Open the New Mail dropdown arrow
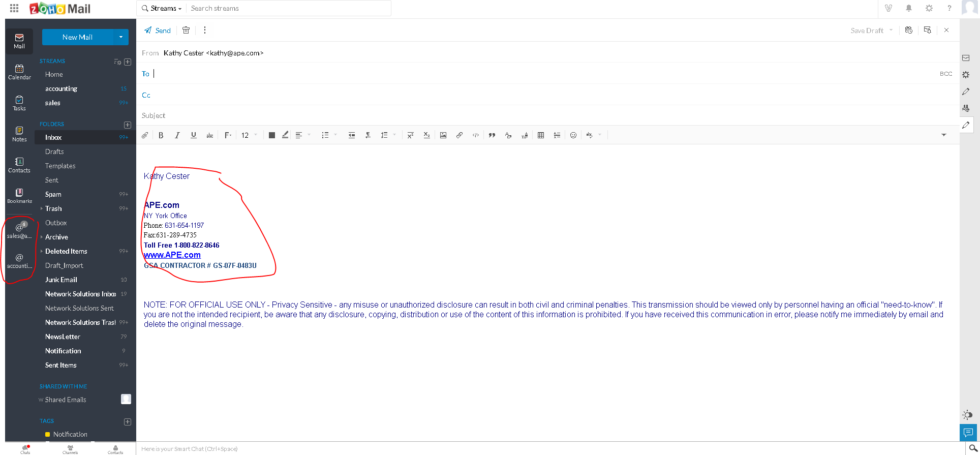 [121, 37]
